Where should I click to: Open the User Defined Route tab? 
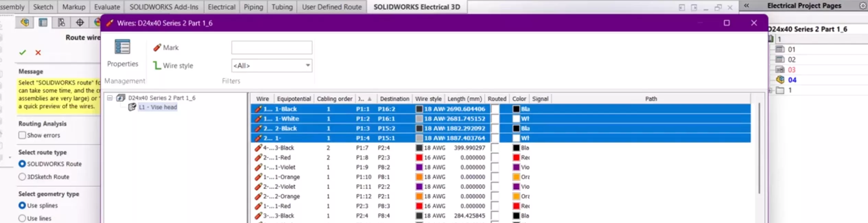332,7
